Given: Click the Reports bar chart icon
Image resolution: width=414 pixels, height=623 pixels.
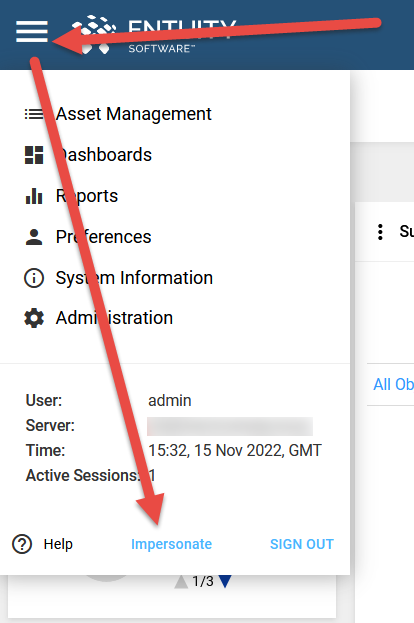Looking at the screenshot, I should coord(34,196).
